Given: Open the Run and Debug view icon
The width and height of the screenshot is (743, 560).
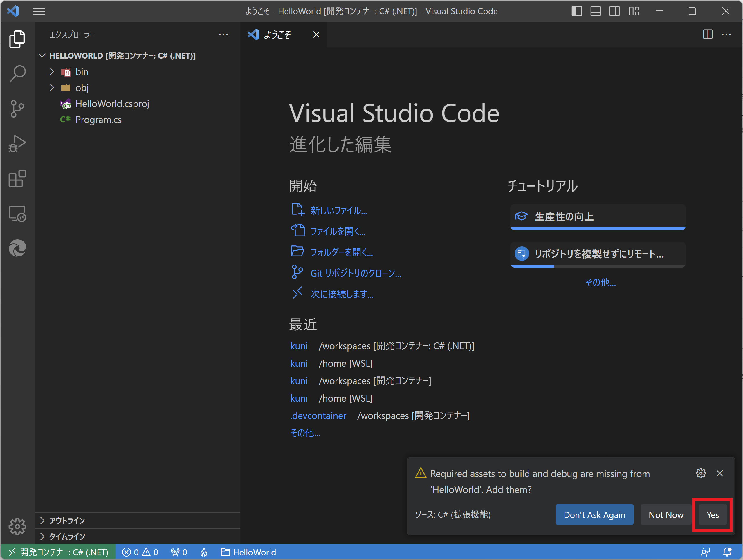Looking at the screenshot, I should 17,143.
